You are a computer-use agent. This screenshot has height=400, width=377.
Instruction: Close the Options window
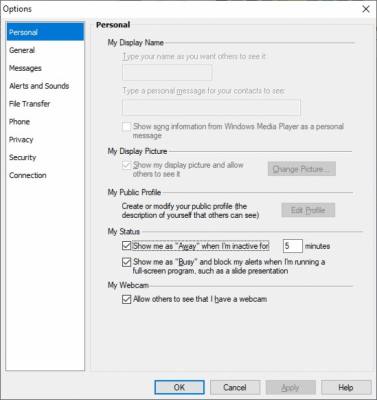tap(366, 9)
